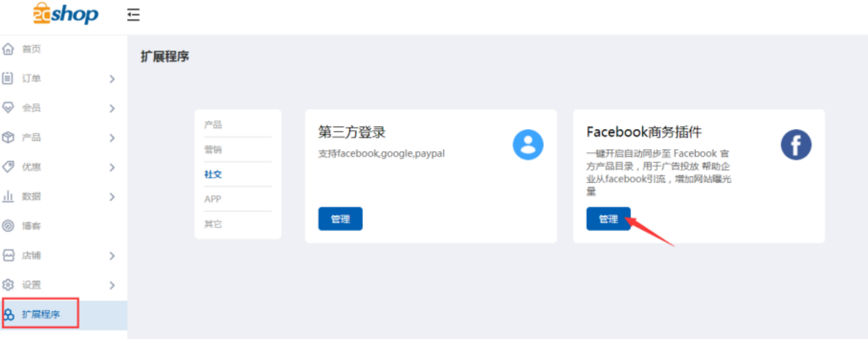Click the orders clipboard icon
This screenshot has width=868, height=339.
[7, 78]
